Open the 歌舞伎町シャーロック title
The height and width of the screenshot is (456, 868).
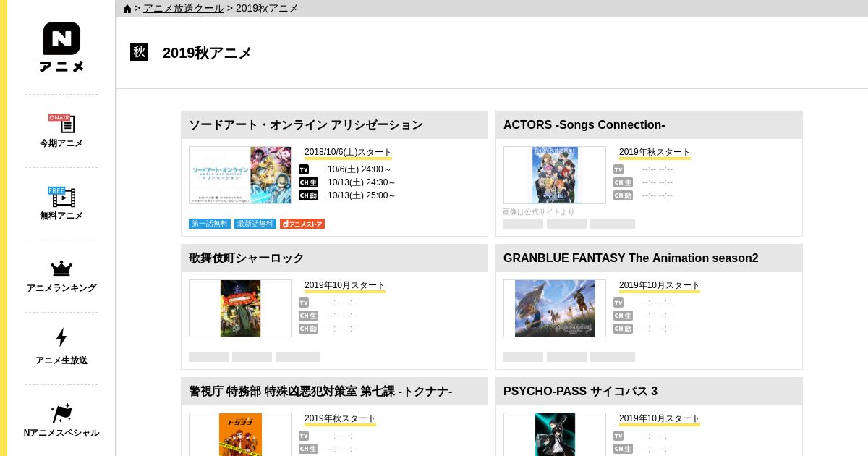coord(247,258)
